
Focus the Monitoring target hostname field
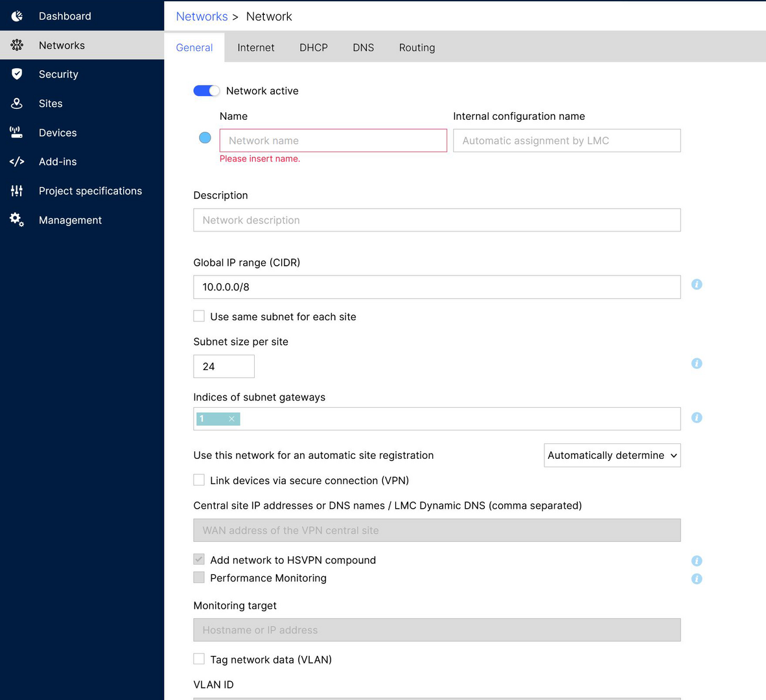coord(437,630)
